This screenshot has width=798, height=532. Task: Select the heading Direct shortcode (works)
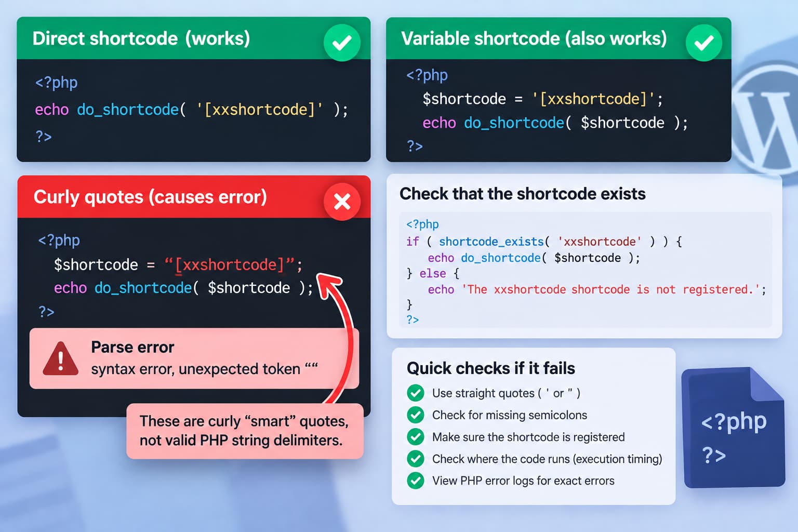pos(141,38)
